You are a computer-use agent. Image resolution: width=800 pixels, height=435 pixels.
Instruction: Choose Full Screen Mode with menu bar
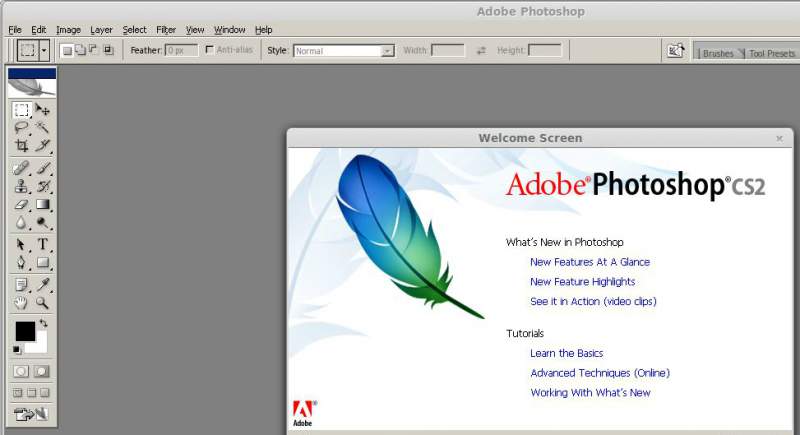(x=32, y=393)
